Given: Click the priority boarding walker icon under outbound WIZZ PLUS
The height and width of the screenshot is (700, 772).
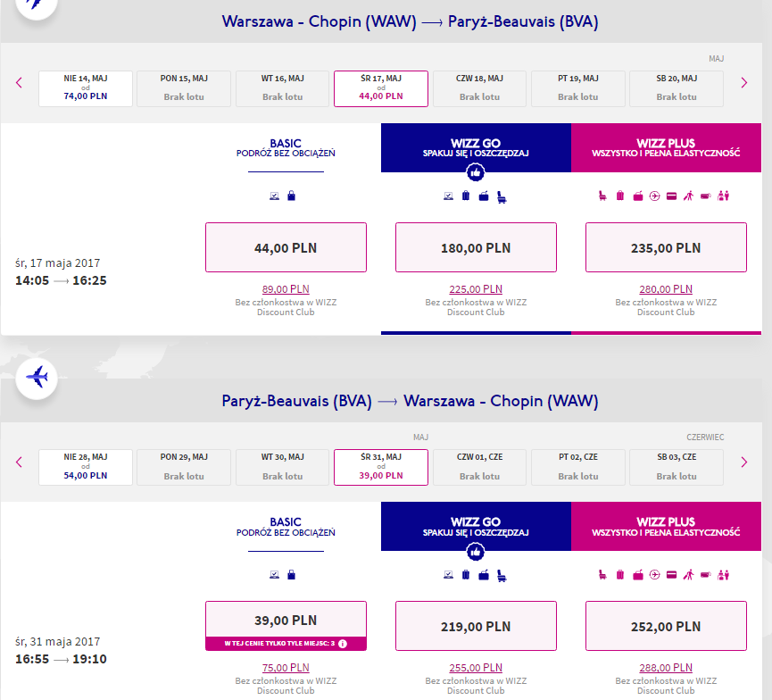Looking at the screenshot, I should [688, 196].
